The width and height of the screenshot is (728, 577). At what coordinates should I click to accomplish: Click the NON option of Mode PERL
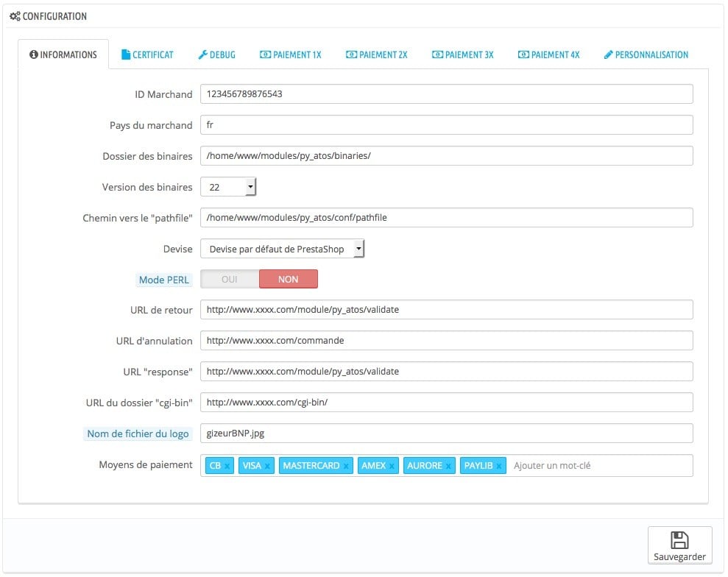click(x=289, y=279)
